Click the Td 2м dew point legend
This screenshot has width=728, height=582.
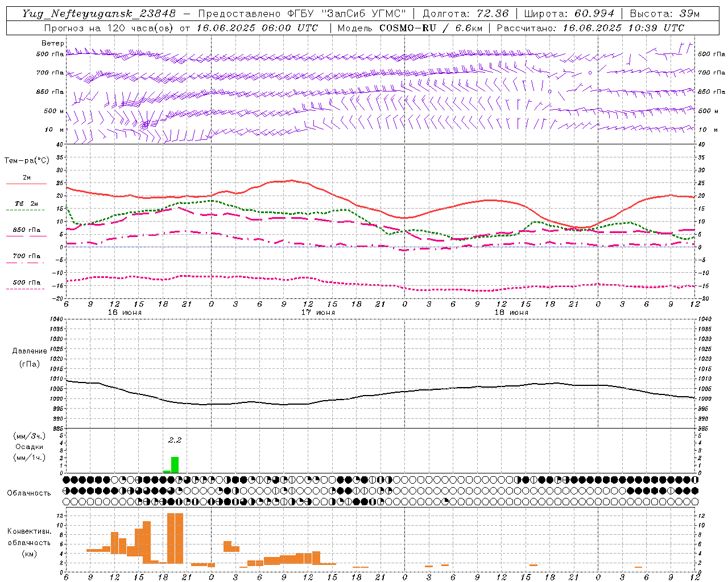(26, 206)
